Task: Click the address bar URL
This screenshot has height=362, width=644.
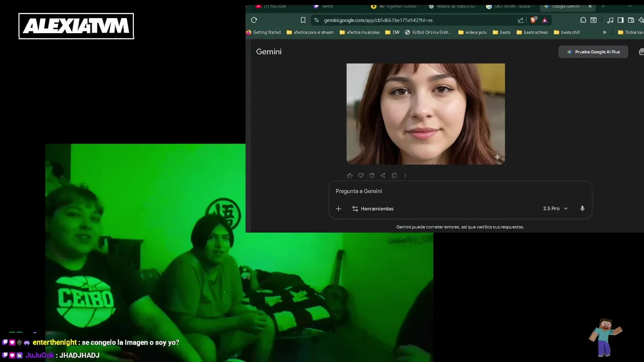Action: 378,20
